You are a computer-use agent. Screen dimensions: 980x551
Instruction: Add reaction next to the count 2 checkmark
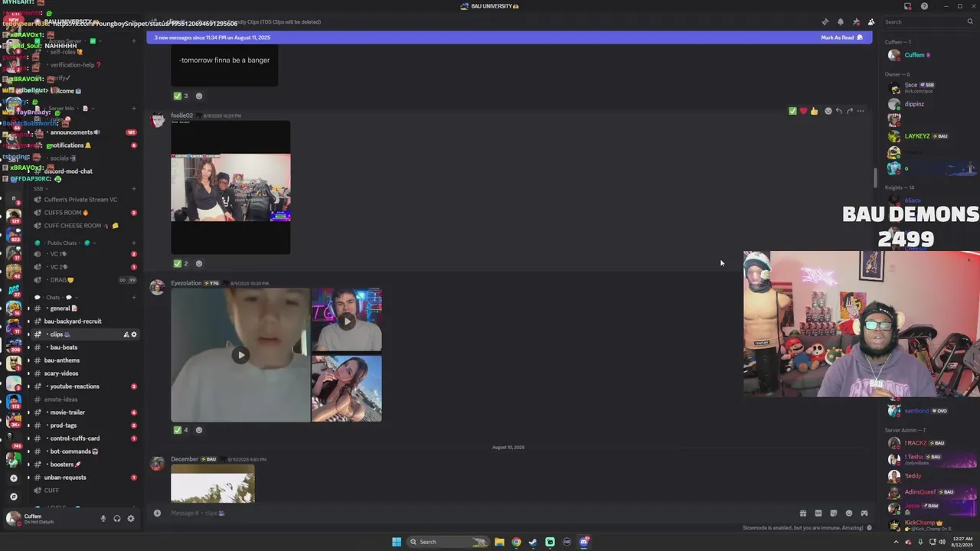point(199,263)
